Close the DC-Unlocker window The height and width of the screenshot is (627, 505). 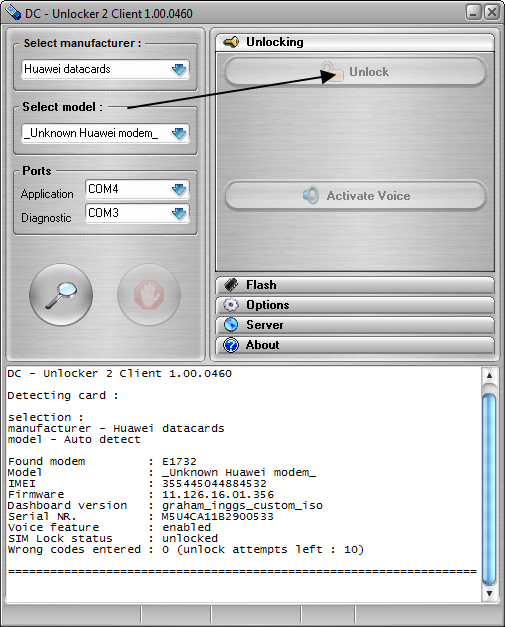click(492, 12)
